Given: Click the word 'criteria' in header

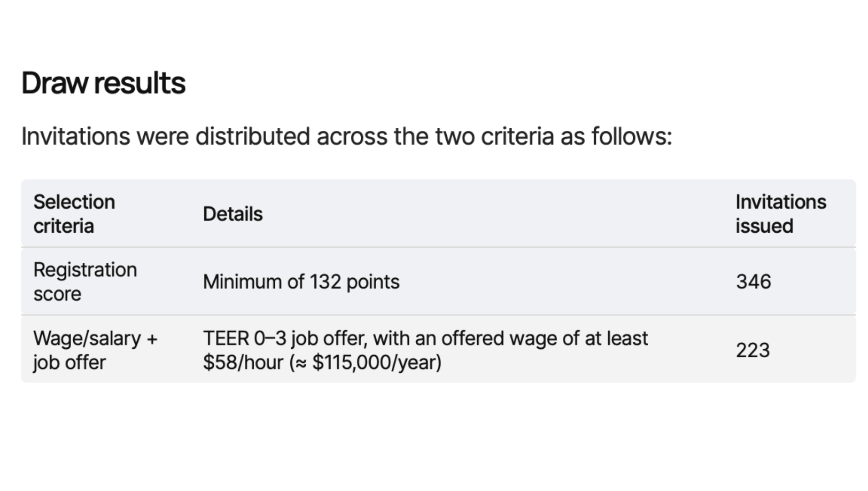Looking at the screenshot, I should point(64,226).
